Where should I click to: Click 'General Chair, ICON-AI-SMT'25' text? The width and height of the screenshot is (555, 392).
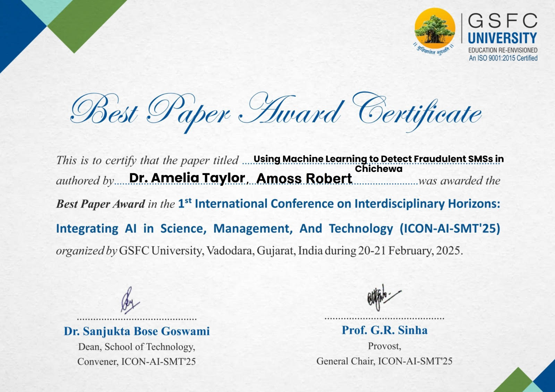[384, 361]
